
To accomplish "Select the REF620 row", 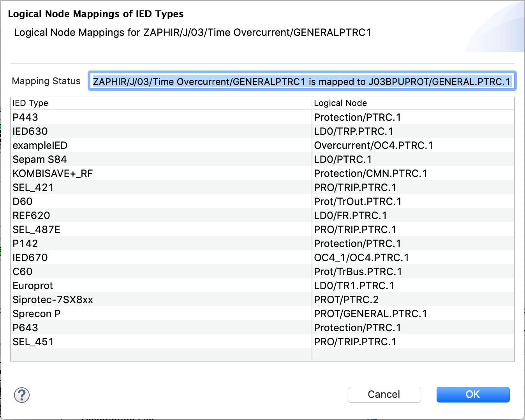I will [x=31, y=215].
